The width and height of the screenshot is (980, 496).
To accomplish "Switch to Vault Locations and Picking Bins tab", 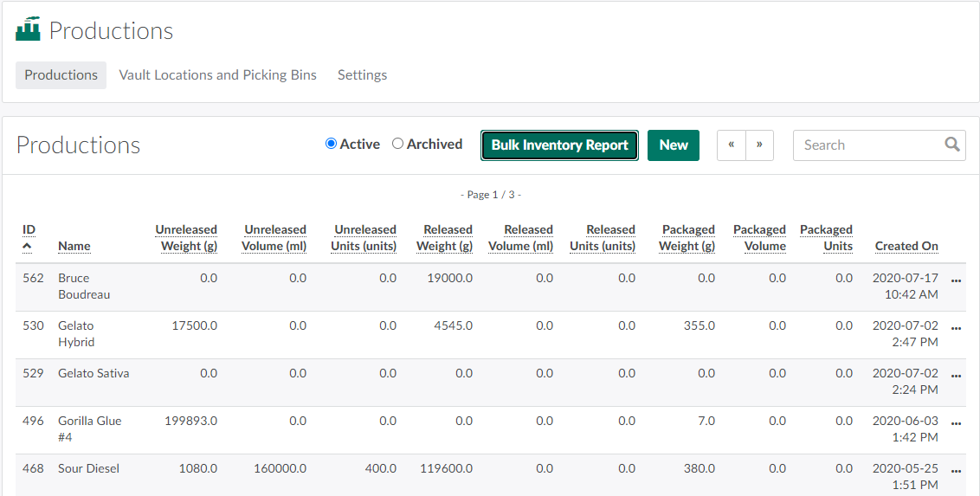I will tap(217, 75).
